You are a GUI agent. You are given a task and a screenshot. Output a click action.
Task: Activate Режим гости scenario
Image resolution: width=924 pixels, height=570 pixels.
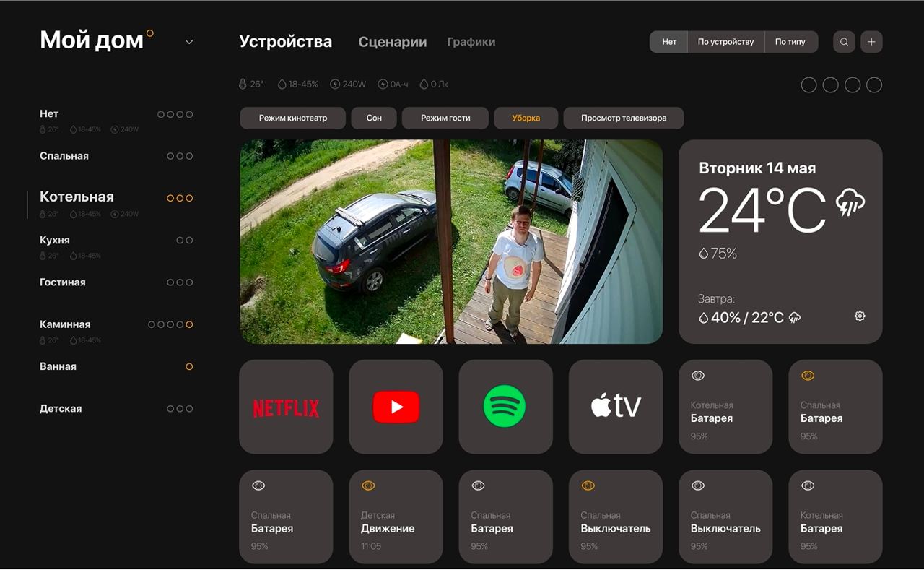pos(445,118)
